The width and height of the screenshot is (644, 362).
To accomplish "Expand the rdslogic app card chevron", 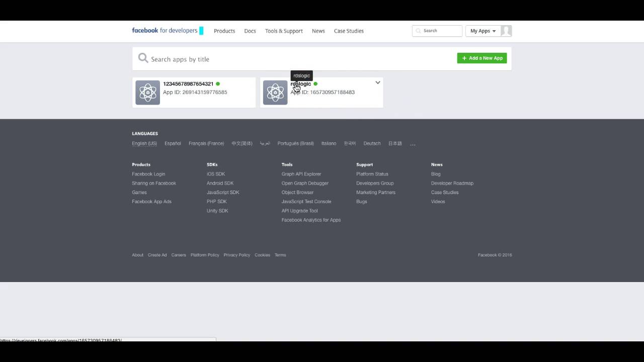I will 378,83.
